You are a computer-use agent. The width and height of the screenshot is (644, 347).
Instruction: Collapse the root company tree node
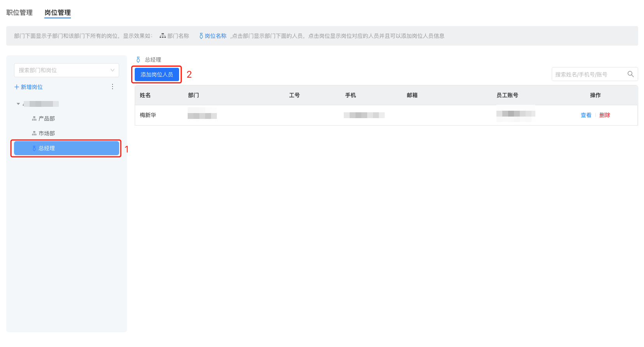pos(18,104)
